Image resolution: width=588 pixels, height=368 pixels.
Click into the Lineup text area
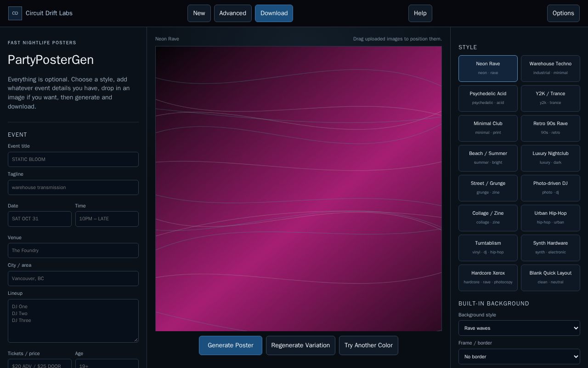tap(73, 321)
